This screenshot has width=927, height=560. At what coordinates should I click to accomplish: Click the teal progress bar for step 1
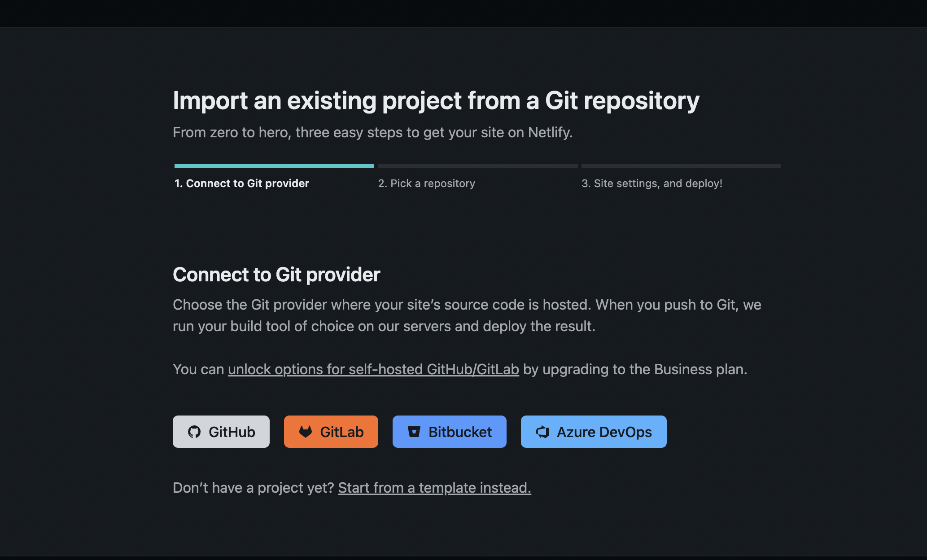click(274, 166)
